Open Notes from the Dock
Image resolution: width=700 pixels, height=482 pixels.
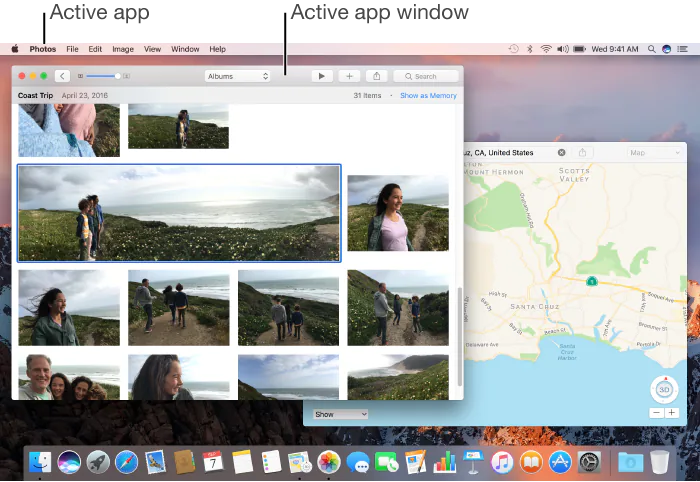tap(242, 461)
